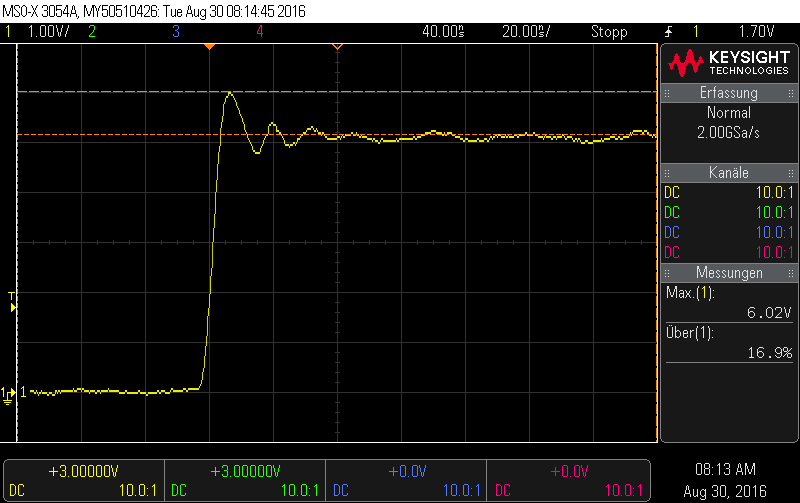Select channel 2 label in top bar

tap(92, 32)
